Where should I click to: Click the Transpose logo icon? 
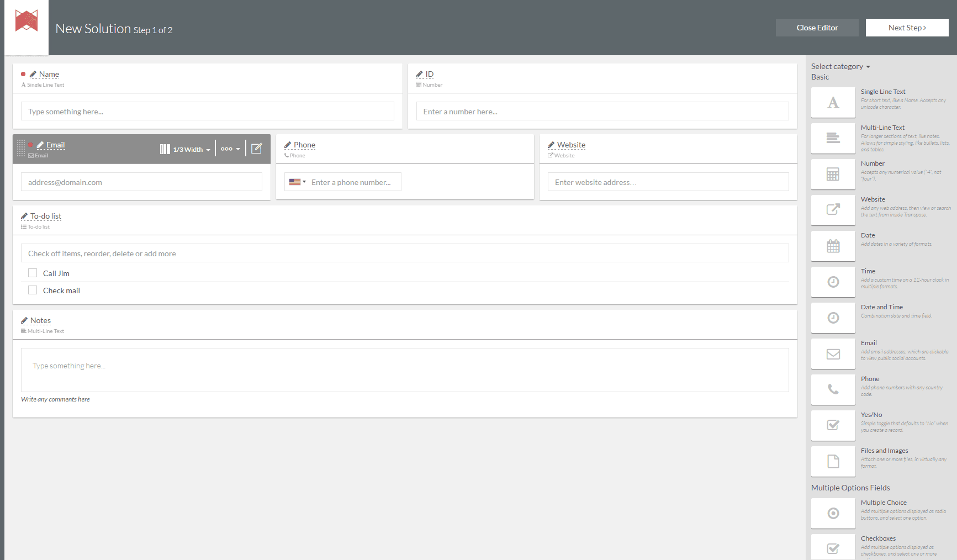(x=27, y=21)
